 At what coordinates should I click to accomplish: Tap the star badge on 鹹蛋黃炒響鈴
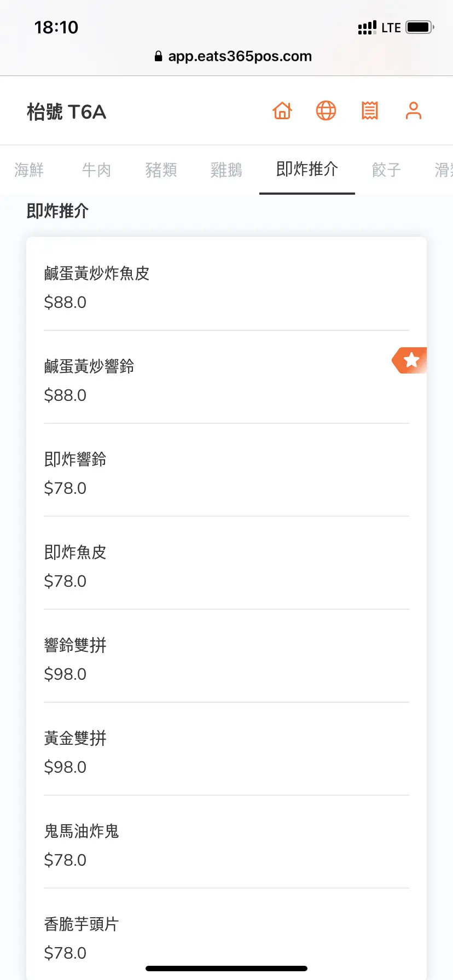point(411,360)
